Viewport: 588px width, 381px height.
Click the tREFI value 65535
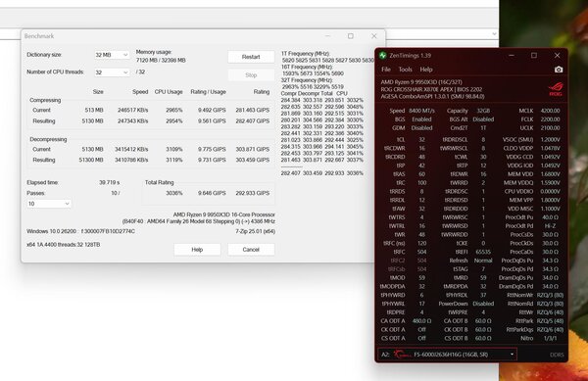[x=483, y=252]
